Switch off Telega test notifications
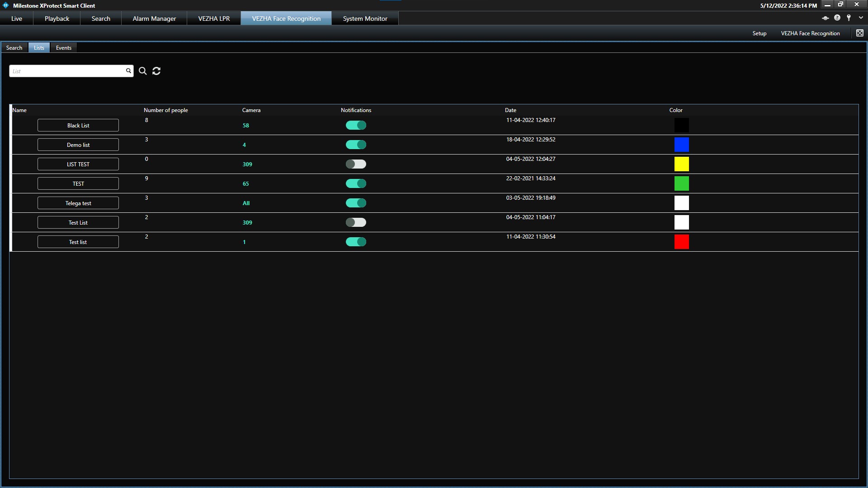868x488 pixels. click(356, 203)
